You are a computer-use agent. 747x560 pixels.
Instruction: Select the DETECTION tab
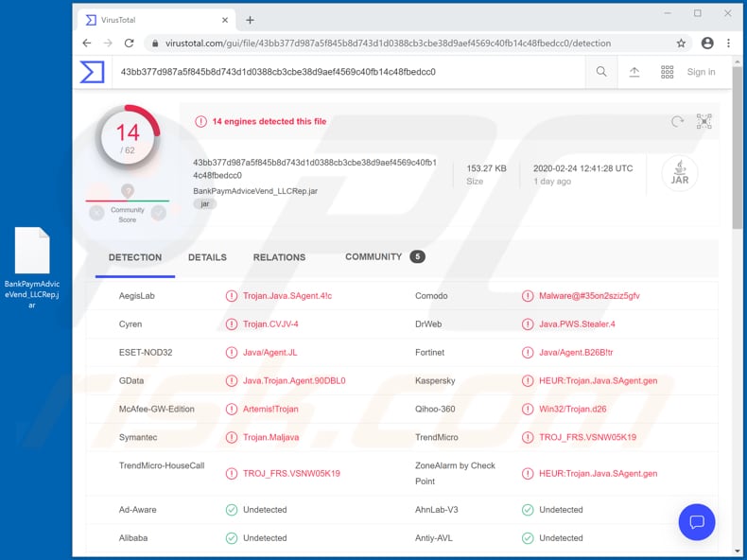(x=135, y=257)
